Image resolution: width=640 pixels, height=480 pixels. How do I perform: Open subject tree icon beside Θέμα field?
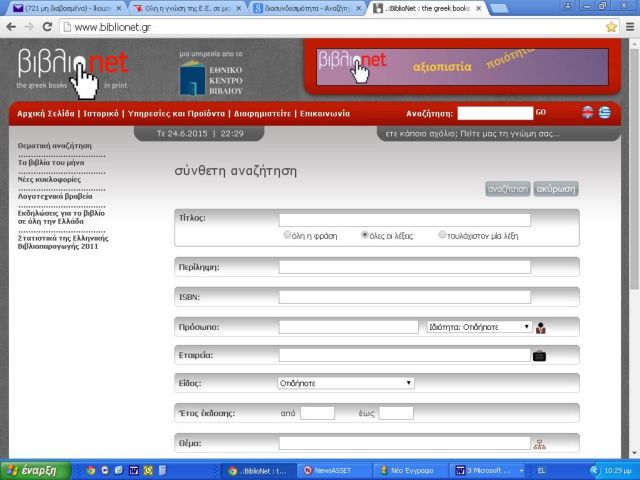(540, 444)
